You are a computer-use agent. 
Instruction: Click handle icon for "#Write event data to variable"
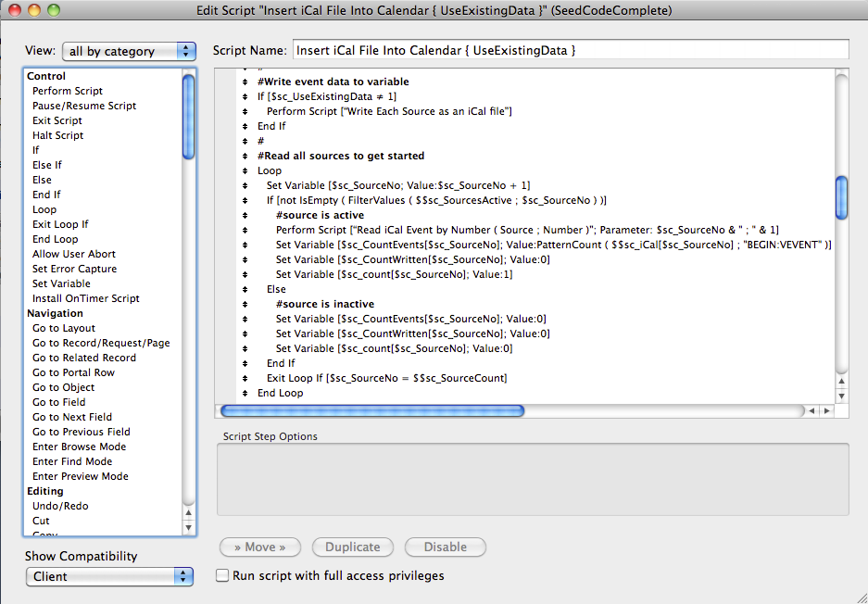pos(245,82)
